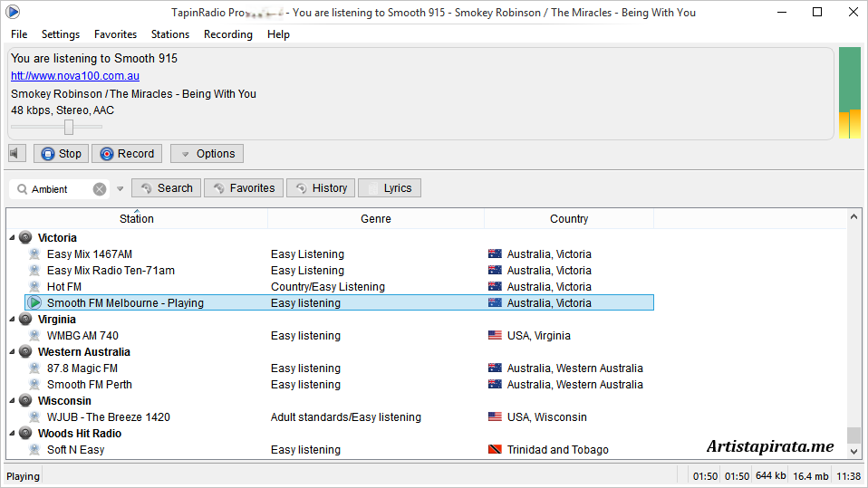Click the Victoria group icon

(25, 238)
